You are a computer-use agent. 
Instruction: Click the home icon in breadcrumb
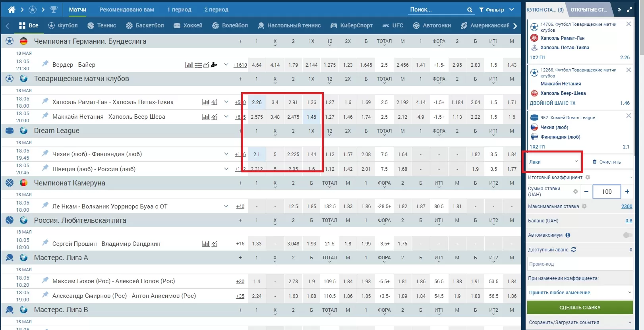point(12,10)
